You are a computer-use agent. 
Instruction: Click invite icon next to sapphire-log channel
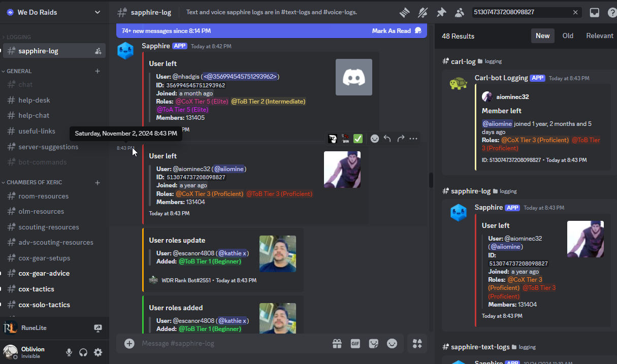click(98, 51)
